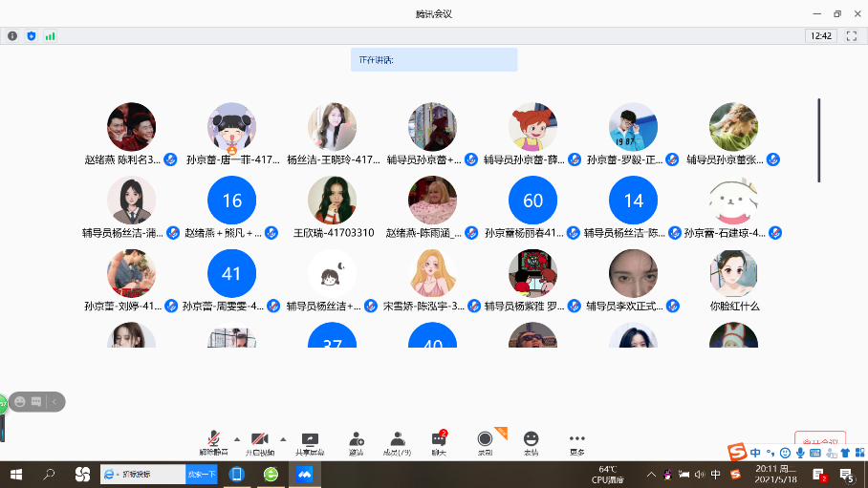Expand audio options arrow beside microphone
The height and width of the screenshot is (488, 868).
point(237,439)
